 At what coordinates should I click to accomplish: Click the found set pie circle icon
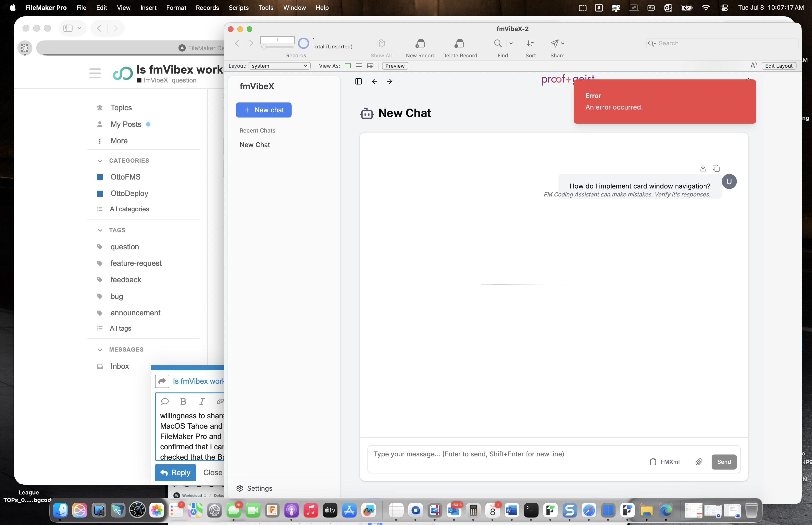click(x=303, y=43)
